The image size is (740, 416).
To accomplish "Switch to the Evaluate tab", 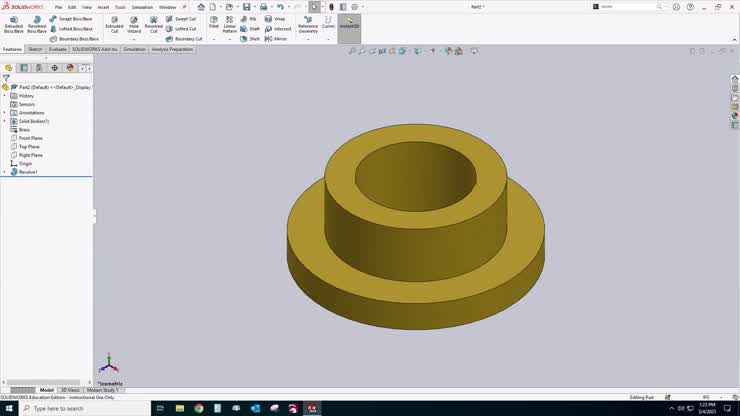I will coord(58,49).
